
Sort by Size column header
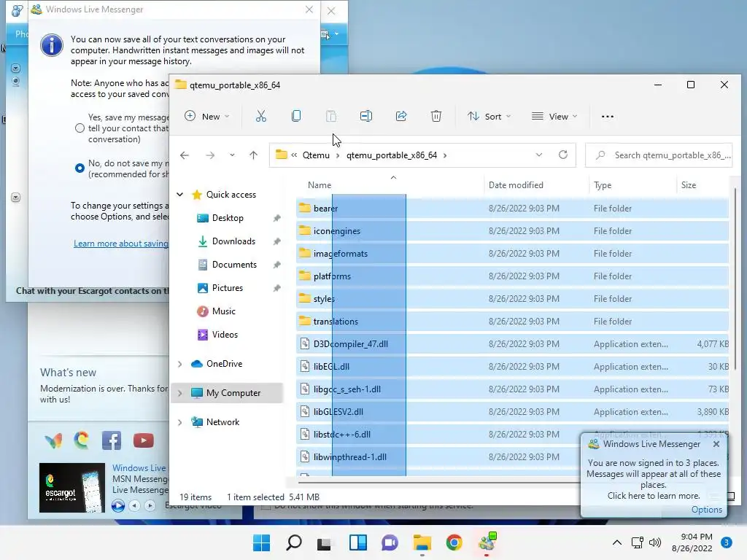(688, 184)
